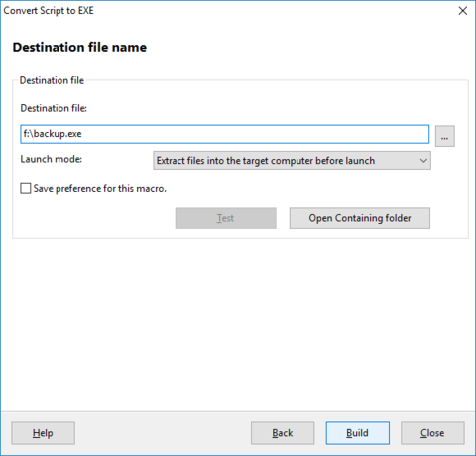Click the 'Convert Script to EXE' title bar
The height and width of the screenshot is (456, 476).
(49, 11)
